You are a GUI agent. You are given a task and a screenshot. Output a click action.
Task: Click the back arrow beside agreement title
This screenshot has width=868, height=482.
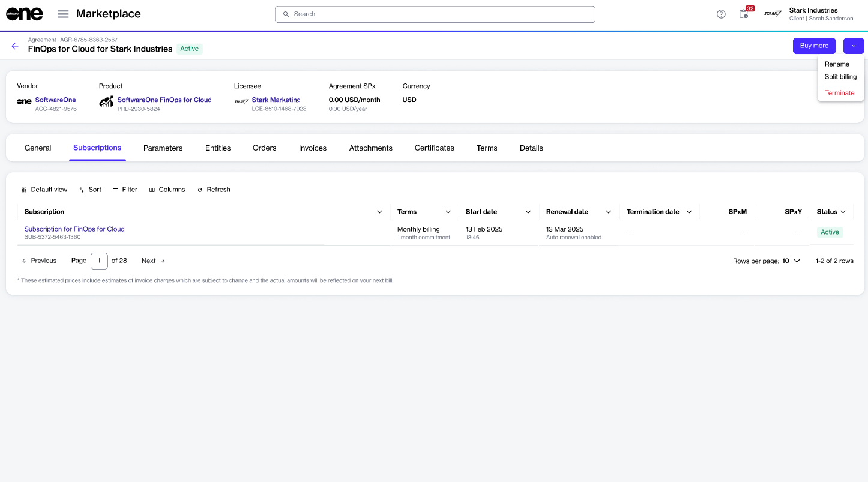click(x=15, y=46)
